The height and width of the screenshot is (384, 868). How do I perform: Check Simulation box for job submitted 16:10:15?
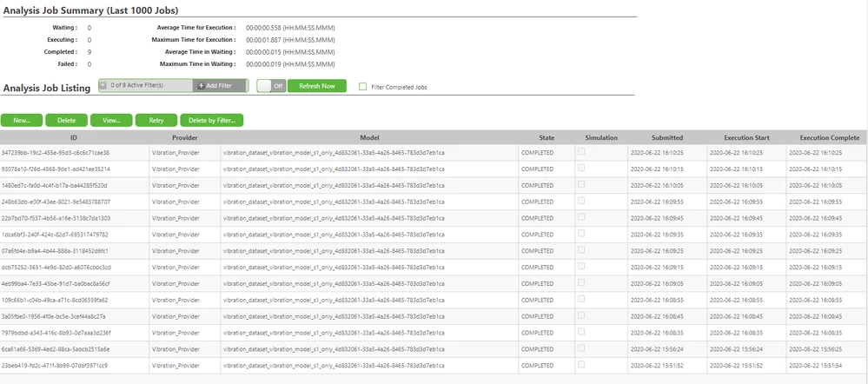click(581, 168)
